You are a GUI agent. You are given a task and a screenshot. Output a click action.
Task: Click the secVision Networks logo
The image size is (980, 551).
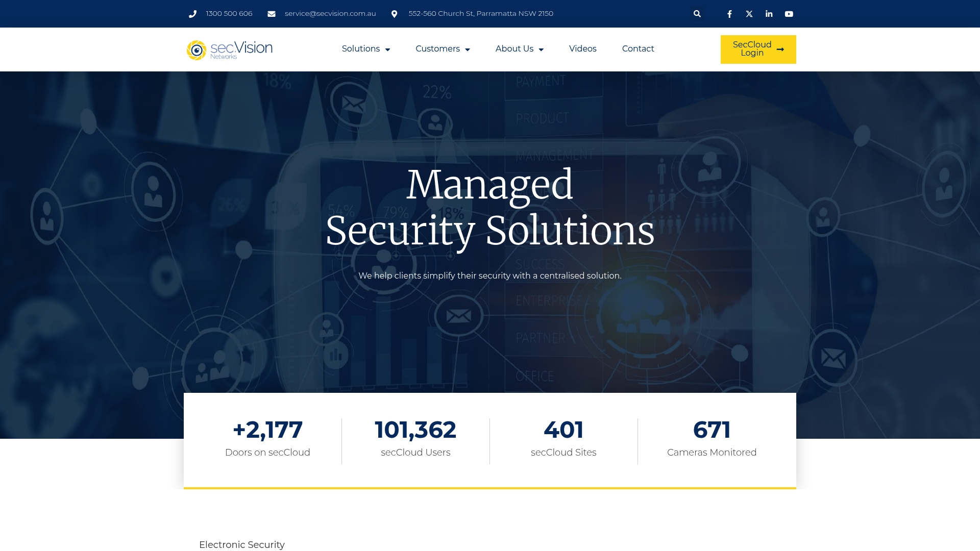point(230,50)
